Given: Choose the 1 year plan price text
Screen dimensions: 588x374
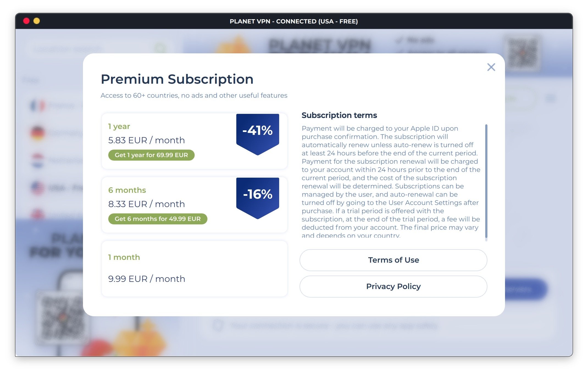Looking at the screenshot, I should (146, 140).
